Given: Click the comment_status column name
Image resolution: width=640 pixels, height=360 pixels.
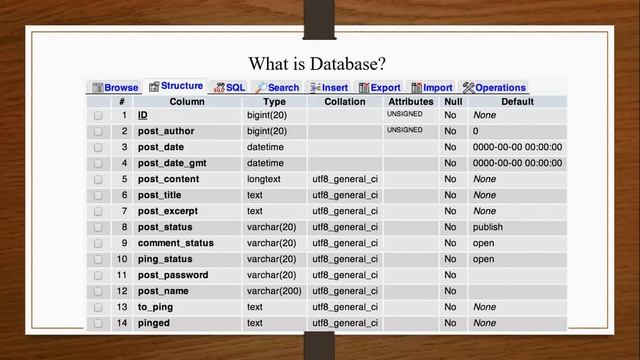Looking at the screenshot, I should (x=176, y=243).
